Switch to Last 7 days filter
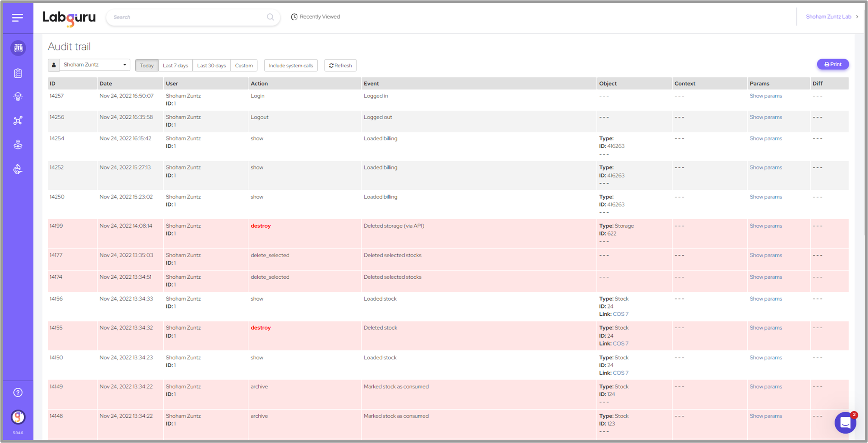868x443 pixels. (175, 66)
